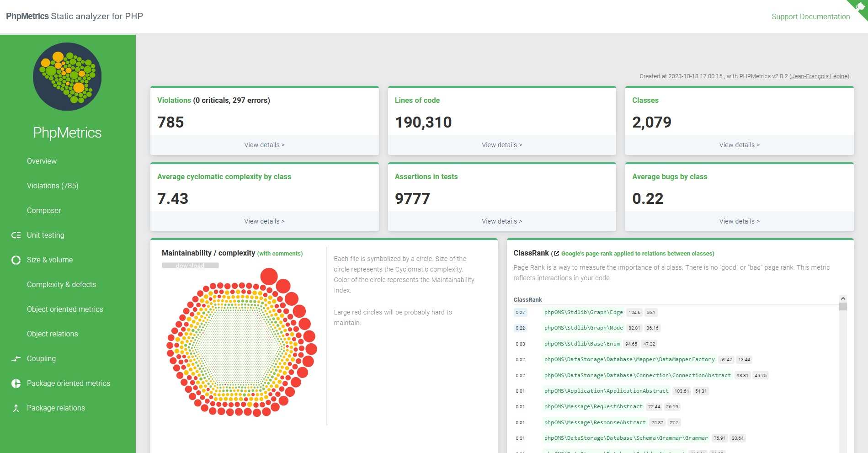The image size is (868, 453).
Task: Click the PhpMetrics round logo image
Action: coord(67,77)
